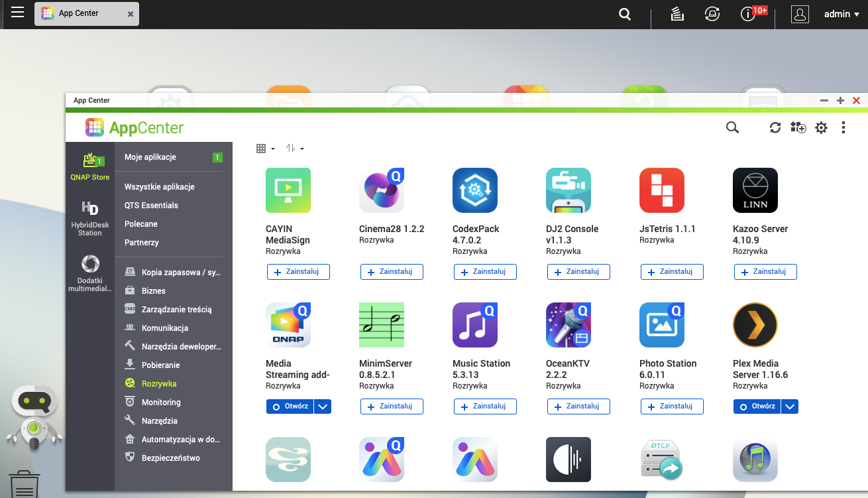Click the desktop search magnifier icon
Image resolution: width=868 pixels, height=498 pixels.
click(625, 14)
